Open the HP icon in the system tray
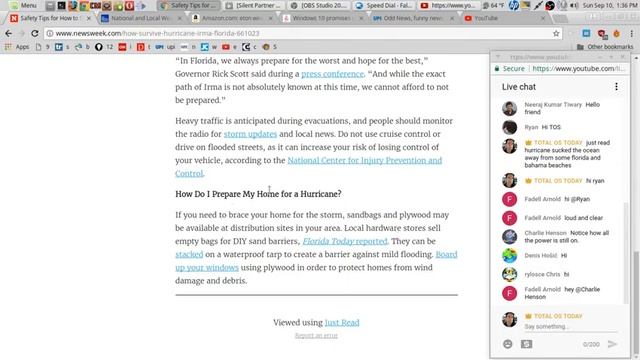Image resolution: width=640 pixels, height=360 pixels. click(x=514, y=5)
